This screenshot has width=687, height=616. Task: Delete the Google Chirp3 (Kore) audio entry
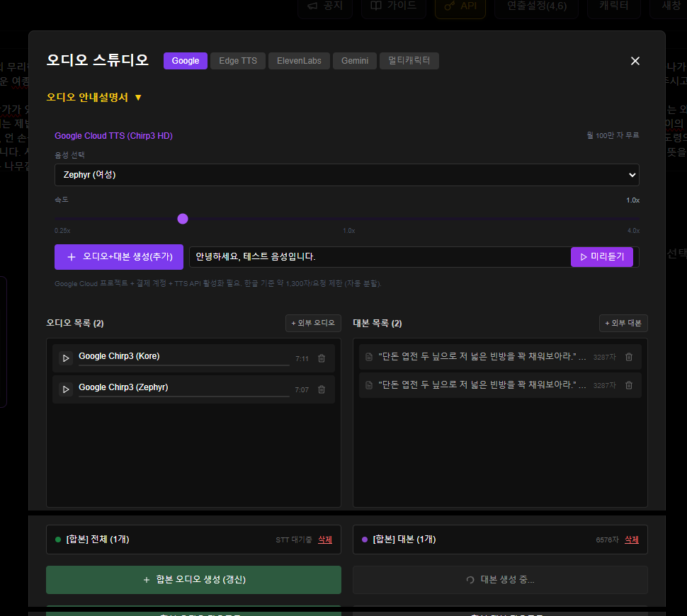322,358
